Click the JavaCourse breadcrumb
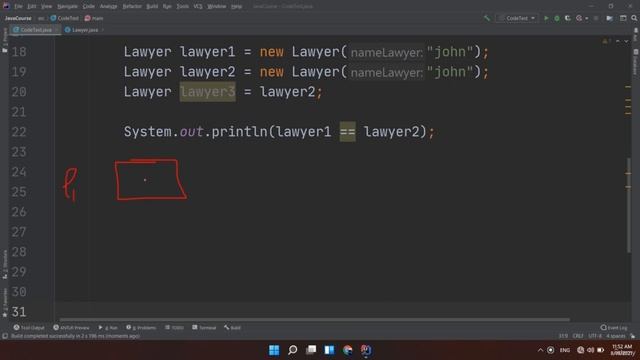 18,18
